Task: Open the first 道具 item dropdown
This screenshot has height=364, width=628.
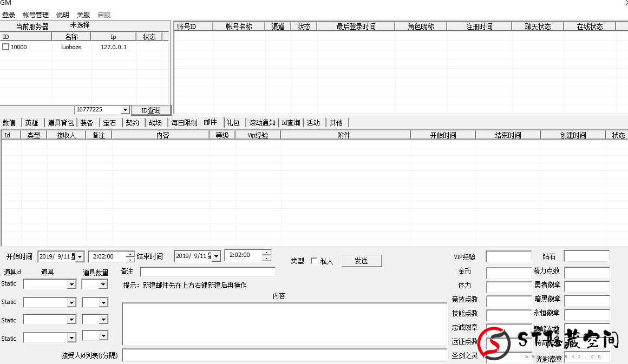Action: tap(72, 283)
